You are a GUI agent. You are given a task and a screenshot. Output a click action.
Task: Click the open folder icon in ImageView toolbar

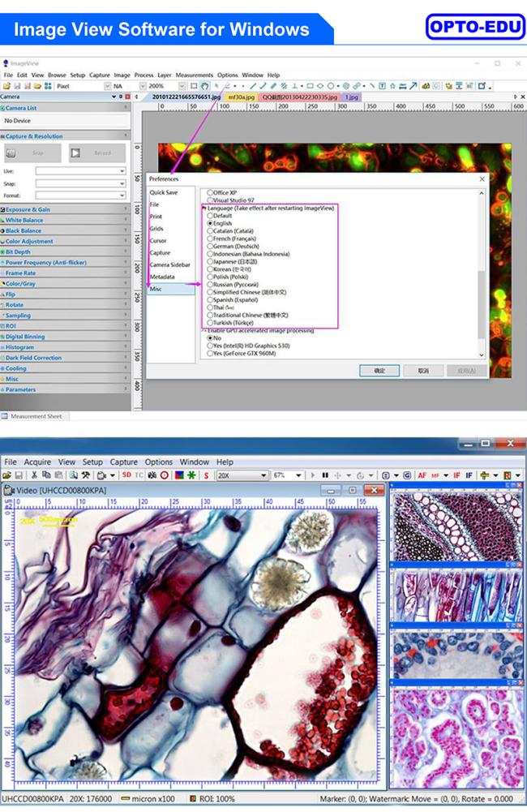pos(6,86)
